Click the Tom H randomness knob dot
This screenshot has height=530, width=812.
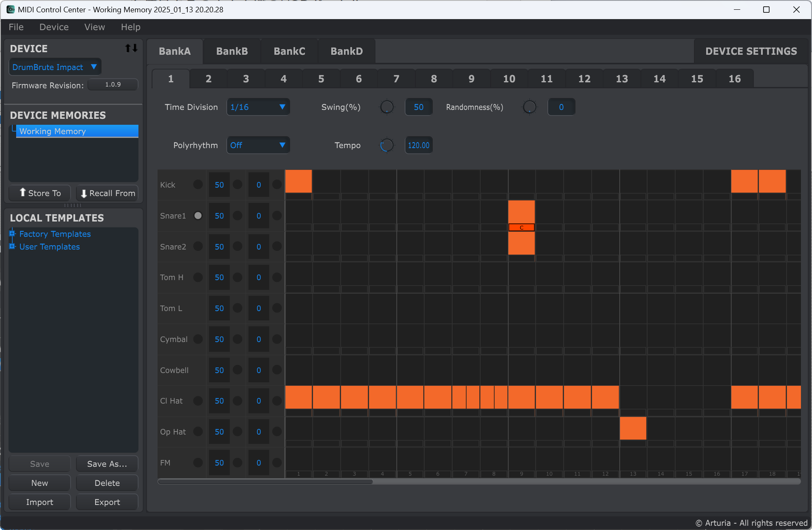(277, 277)
